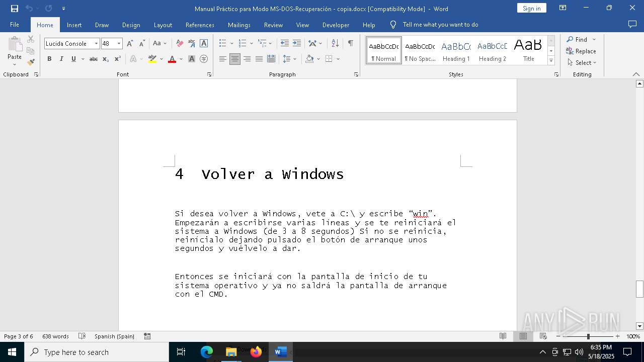Switch to the Review tab
Screen dimensions: 644x362
[273, 25]
